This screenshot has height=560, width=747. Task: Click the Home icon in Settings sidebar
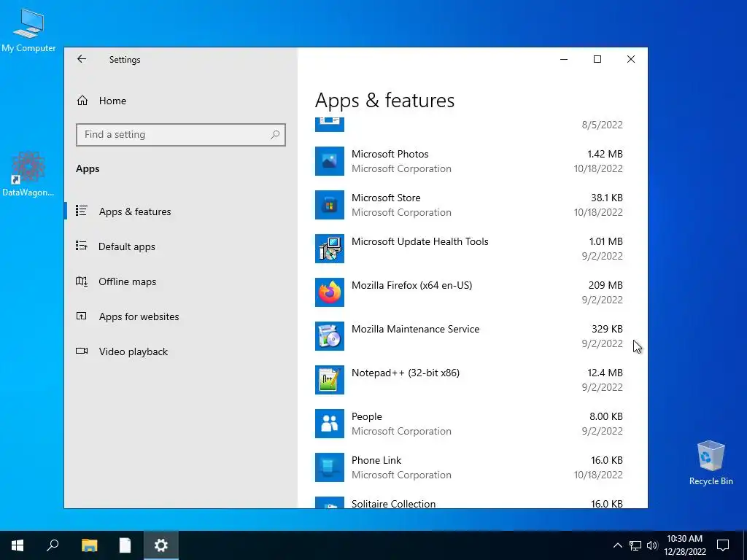[x=82, y=101]
